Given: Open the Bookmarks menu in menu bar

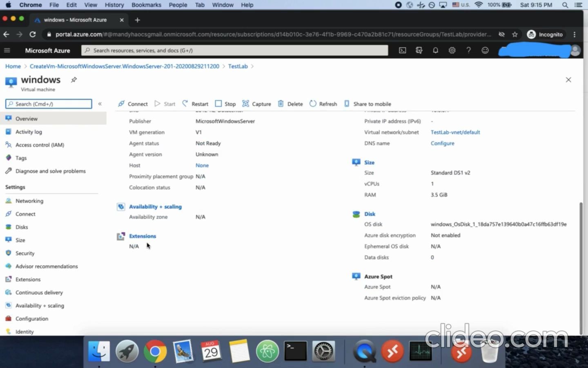Looking at the screenshot, I should (146, 5).
